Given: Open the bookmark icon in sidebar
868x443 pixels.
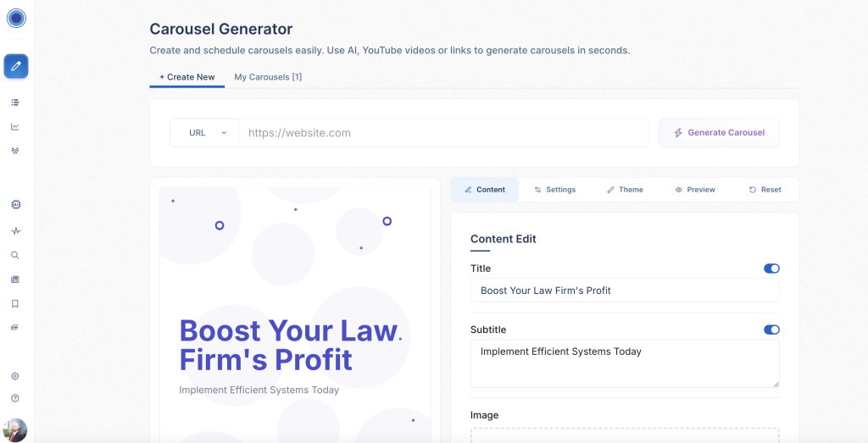Looking at the screenshot, I should 15,303.
